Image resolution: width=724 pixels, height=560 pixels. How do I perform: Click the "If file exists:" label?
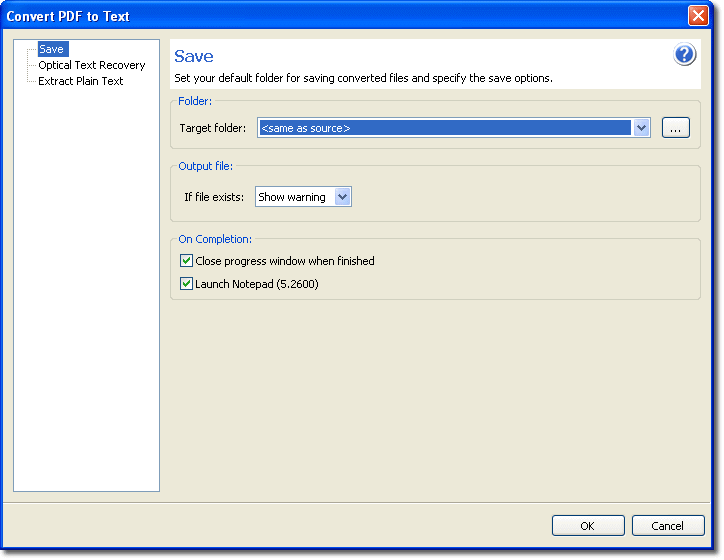[213, 197]
